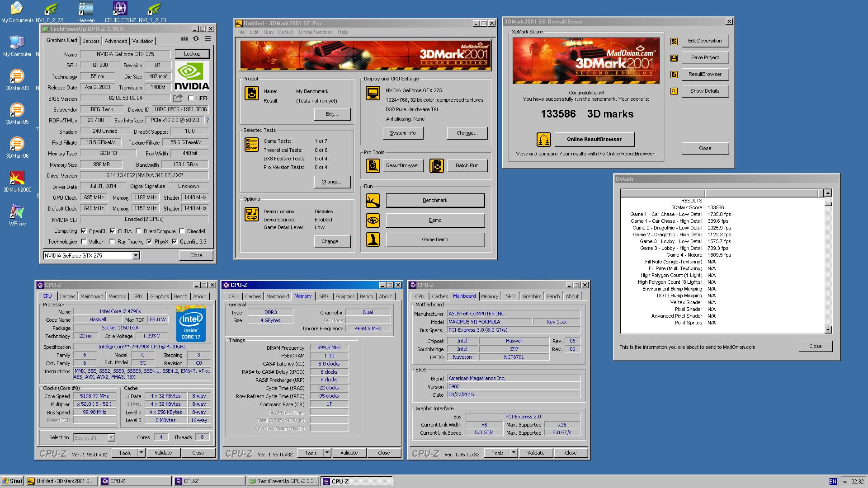The height and width of the screenshot is (488, 868).
Task: Click Save Project disk icon
Action: [x=674, y=58]
